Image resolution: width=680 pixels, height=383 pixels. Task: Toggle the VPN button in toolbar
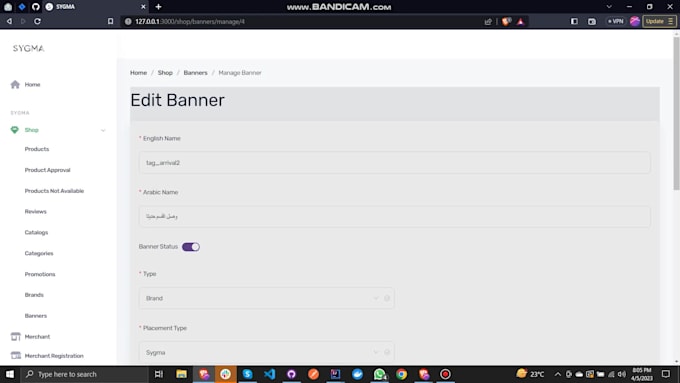tap(615, 21)
